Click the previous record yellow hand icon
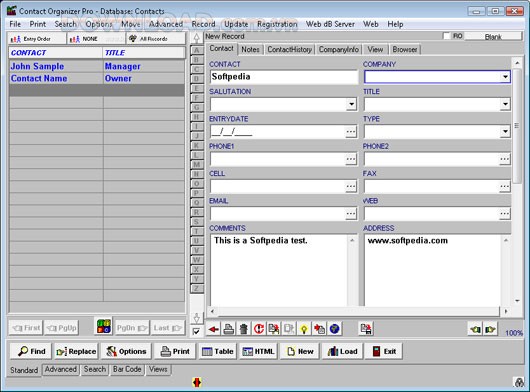 click(x=476, y=329)
